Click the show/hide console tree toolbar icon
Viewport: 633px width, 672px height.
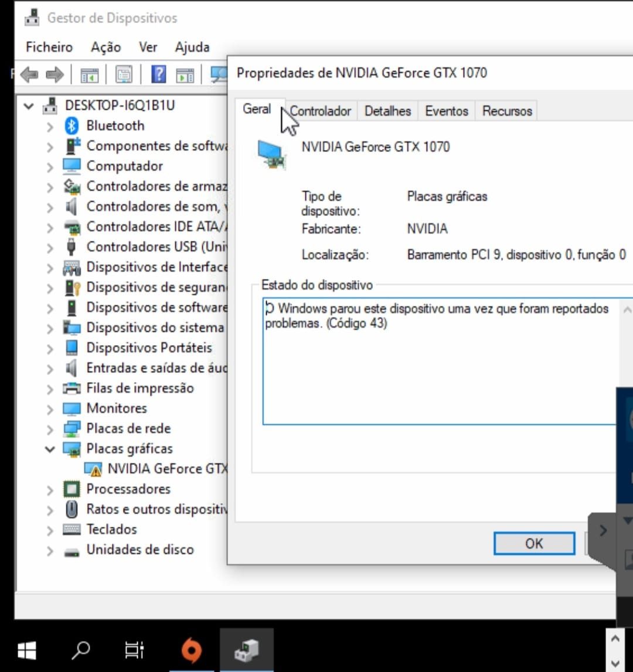point(90,76)
